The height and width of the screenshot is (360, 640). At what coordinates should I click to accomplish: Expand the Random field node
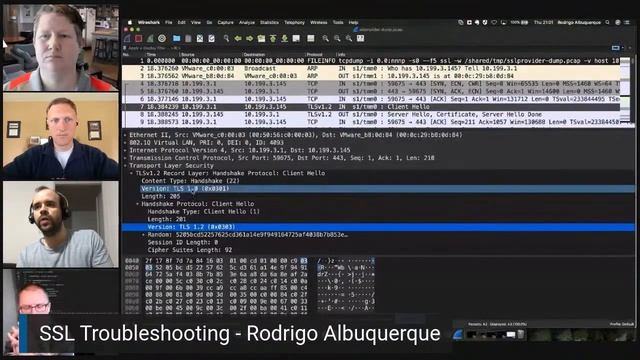(x=143, y=235)
